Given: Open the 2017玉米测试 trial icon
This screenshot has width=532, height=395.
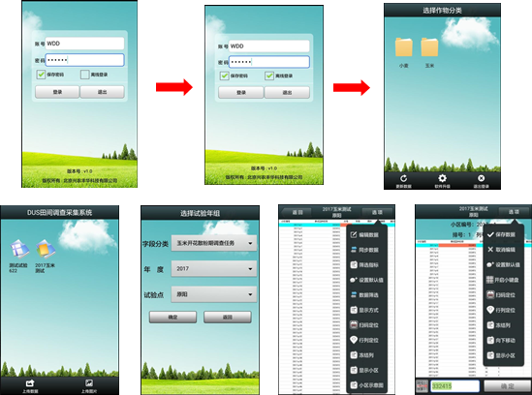Looking at the screenshot, I should pyautogui.click(x=46, y=249).
